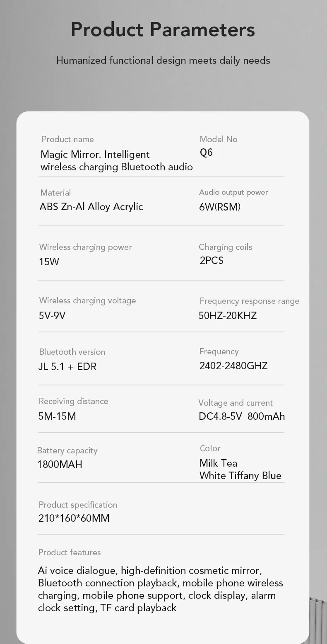Click the 2402-2480GHZ frequency value
The height and width of the screenshot is (644, 327).
click(x=233, y=366)
